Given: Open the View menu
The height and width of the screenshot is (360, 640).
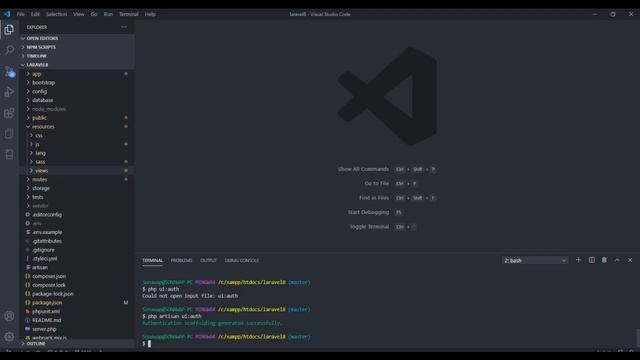Looking at the screenshot, I should [x=78, y=14].
